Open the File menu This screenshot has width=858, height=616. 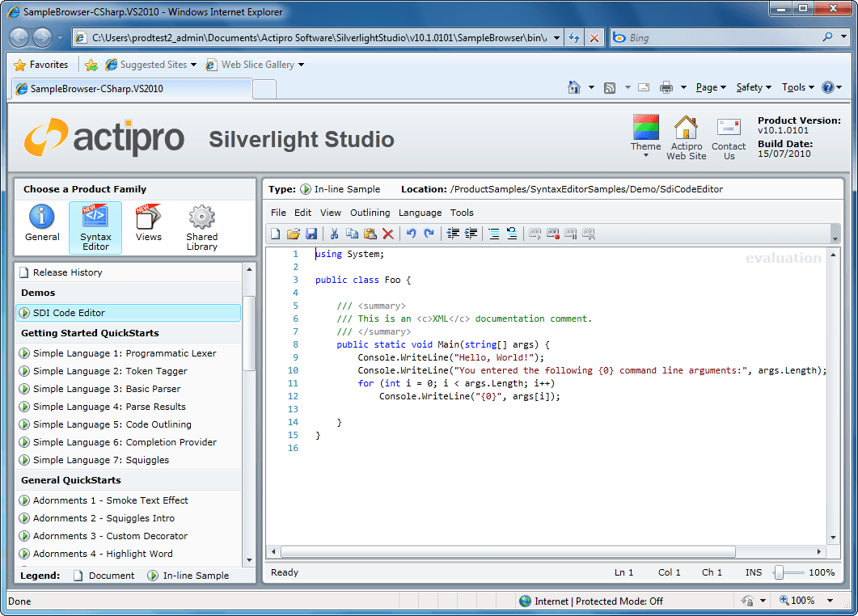[278, 213]
